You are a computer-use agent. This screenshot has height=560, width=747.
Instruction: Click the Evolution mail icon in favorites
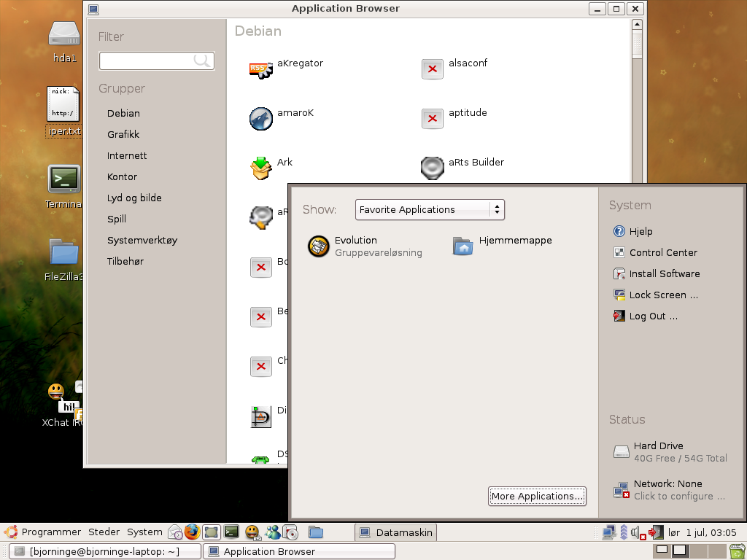tap(318, 246)
